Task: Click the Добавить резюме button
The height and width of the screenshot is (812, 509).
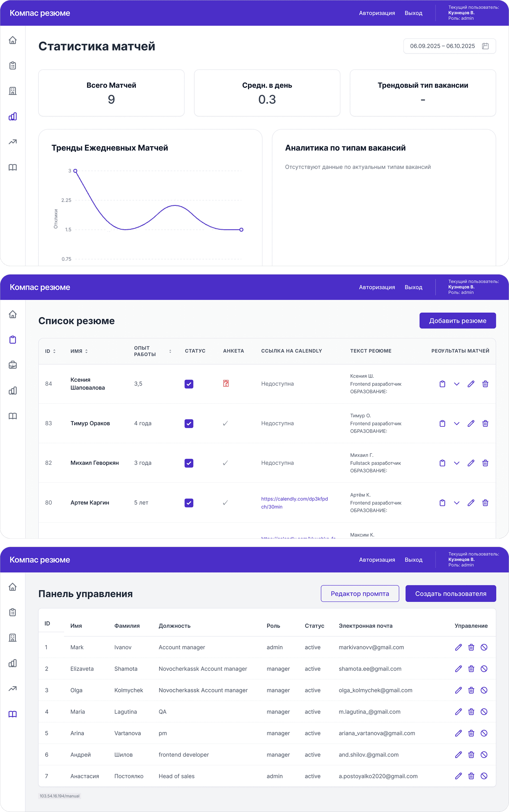Action: click(458, 321)
